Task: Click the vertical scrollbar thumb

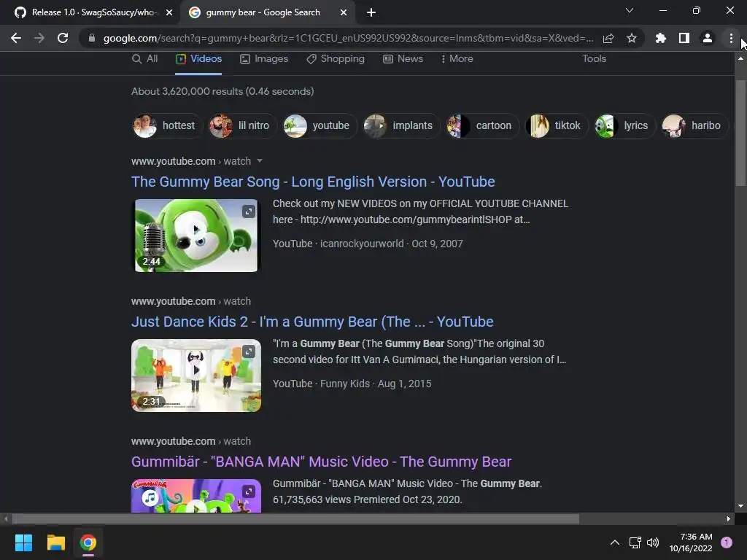Action: click(740, 133)
